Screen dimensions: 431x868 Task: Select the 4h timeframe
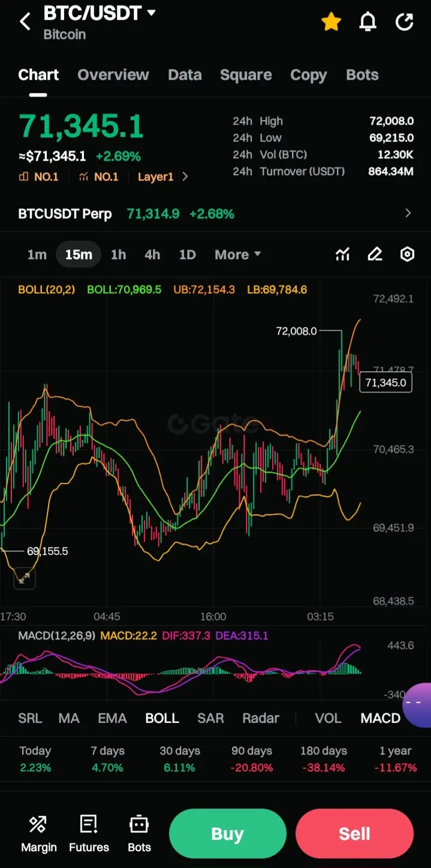(x=152, y=254)
